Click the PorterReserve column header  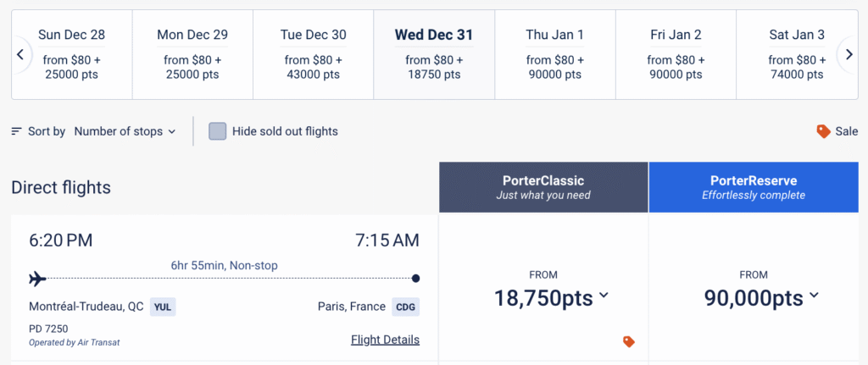(x=753, y=187)
